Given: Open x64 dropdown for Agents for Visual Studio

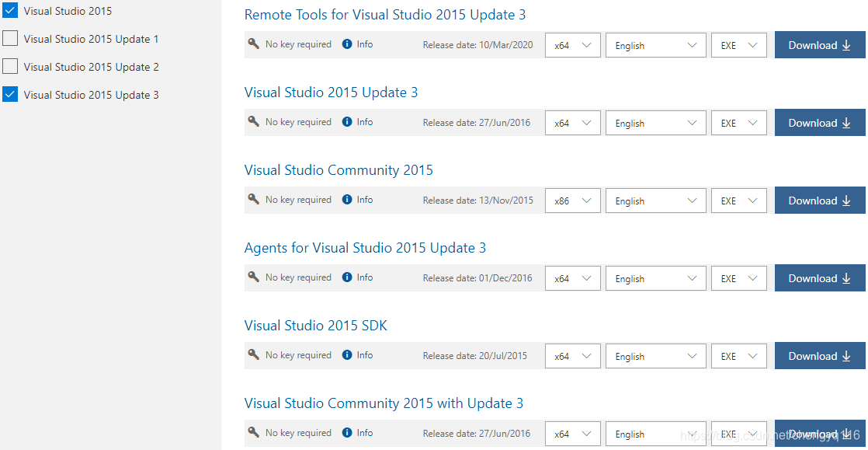Looking at the screenshot, I should click(573, 278).
